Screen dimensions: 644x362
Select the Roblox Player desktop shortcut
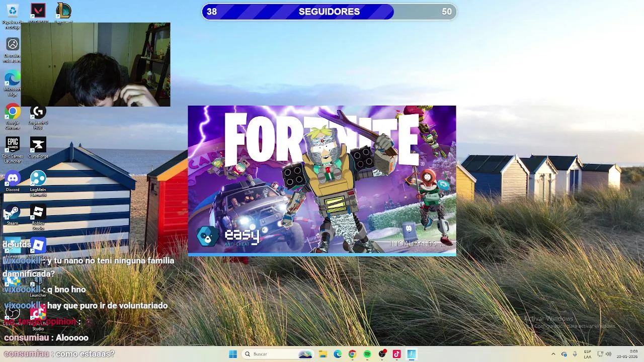(x=38, y=248)
